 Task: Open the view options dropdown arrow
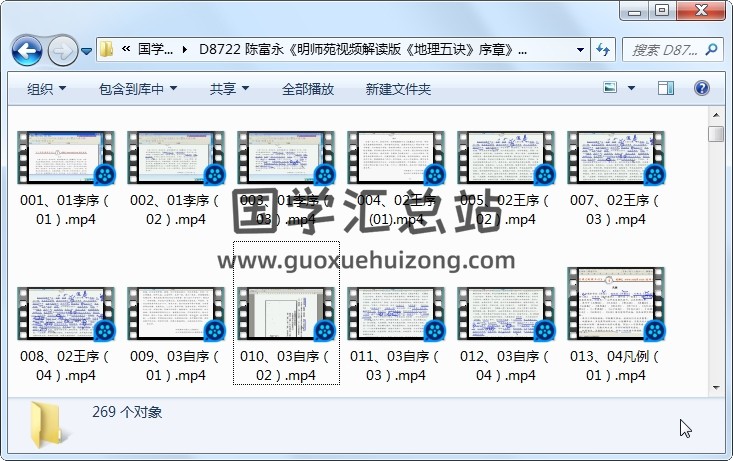[x=631, y=88]
